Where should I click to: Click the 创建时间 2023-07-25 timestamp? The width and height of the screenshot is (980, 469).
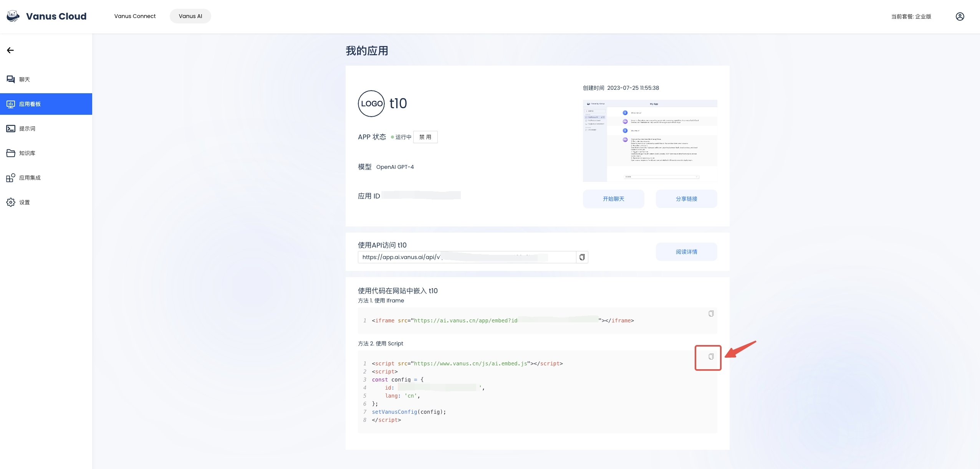(621, 88)
